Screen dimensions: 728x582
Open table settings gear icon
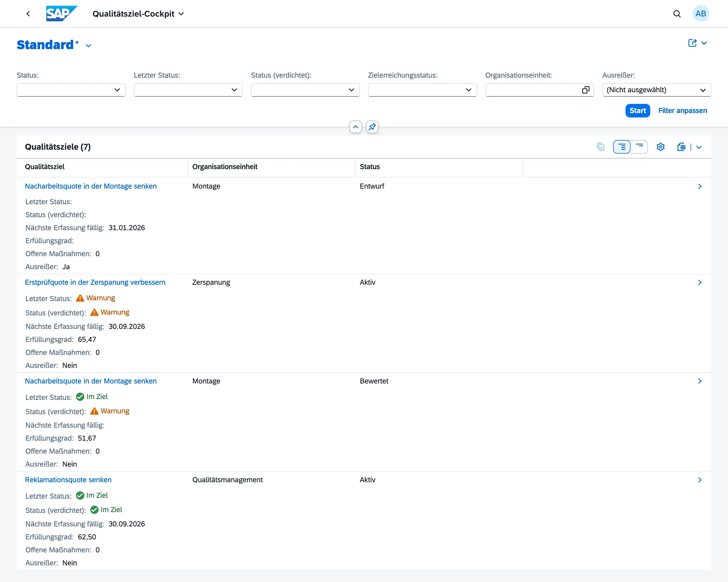[660, 147]
